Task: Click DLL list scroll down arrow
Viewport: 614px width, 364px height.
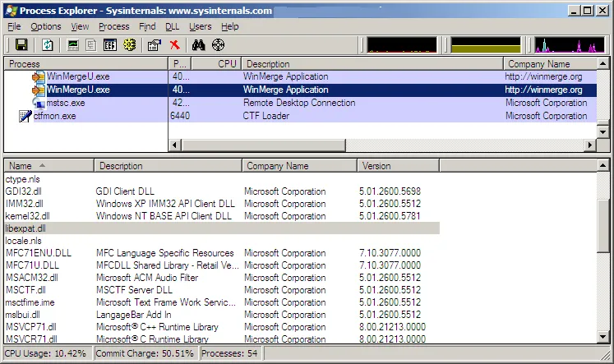Action: 603,337
